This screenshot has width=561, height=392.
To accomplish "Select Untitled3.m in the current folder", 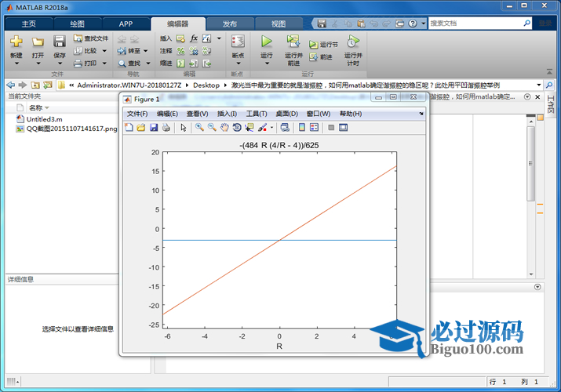I will point(44,119).
